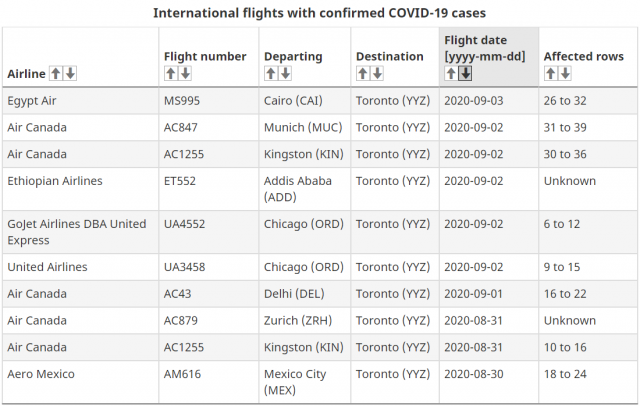This screenshot has height=406, width=640.
Task: Sort Affected rows descending arrow
Action: point(565,73)
